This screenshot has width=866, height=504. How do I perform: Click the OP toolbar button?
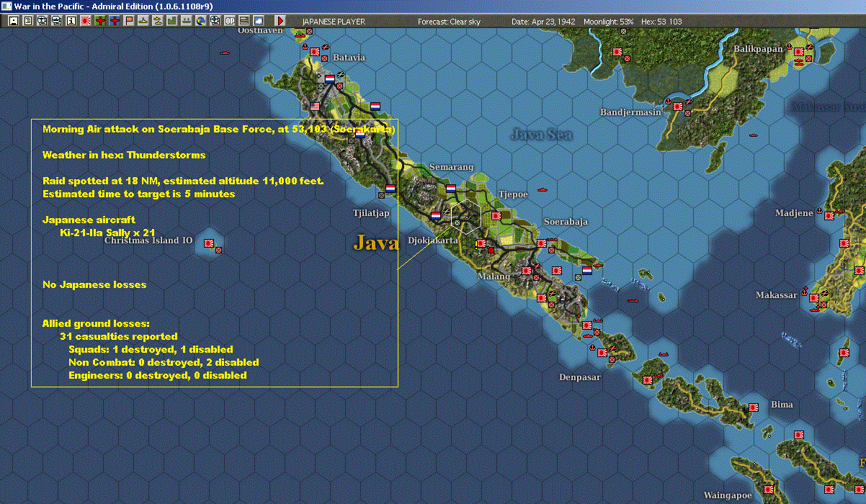(x=230, y=21)
